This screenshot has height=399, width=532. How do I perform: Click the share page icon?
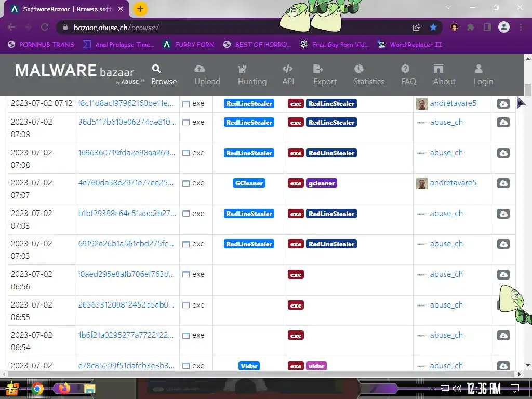coord(417,28)
